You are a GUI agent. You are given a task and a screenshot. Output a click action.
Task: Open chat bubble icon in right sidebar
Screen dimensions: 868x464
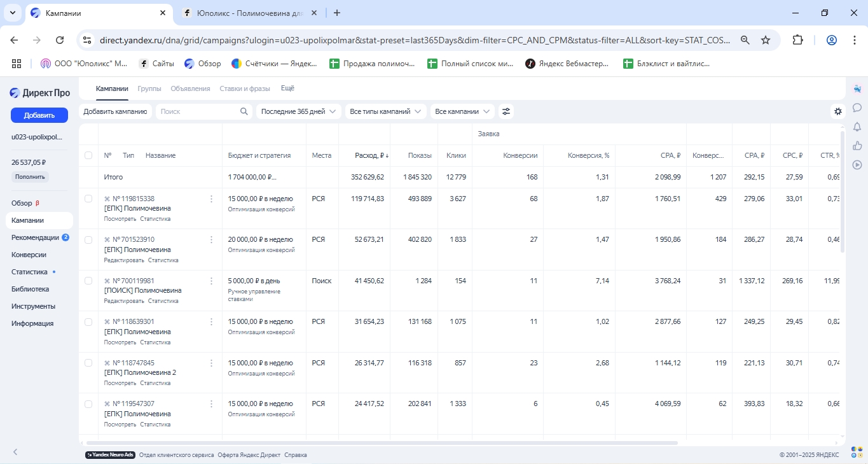[x=857, y=108]
